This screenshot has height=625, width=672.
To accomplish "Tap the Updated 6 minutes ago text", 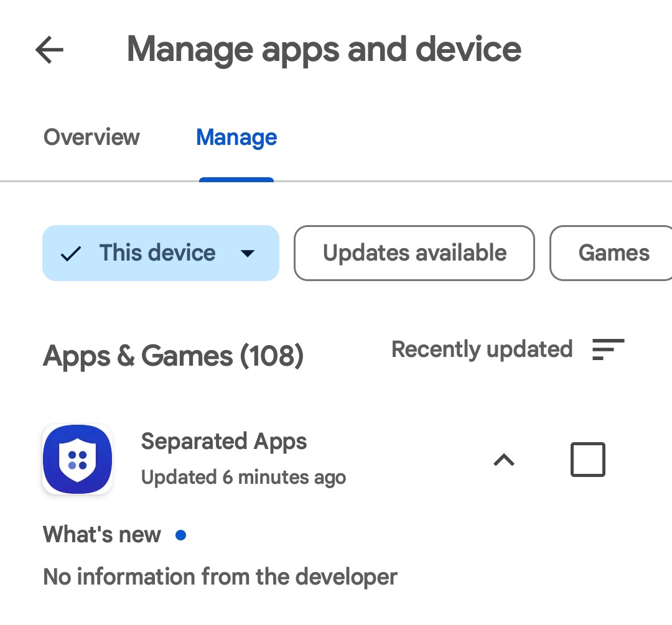I will coord(243,477).
